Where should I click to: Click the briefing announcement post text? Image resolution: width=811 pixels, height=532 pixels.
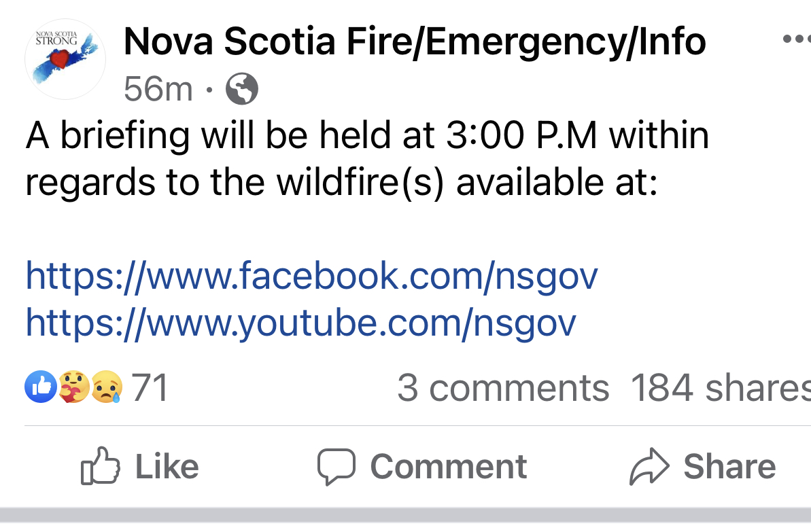click(367, 159)
